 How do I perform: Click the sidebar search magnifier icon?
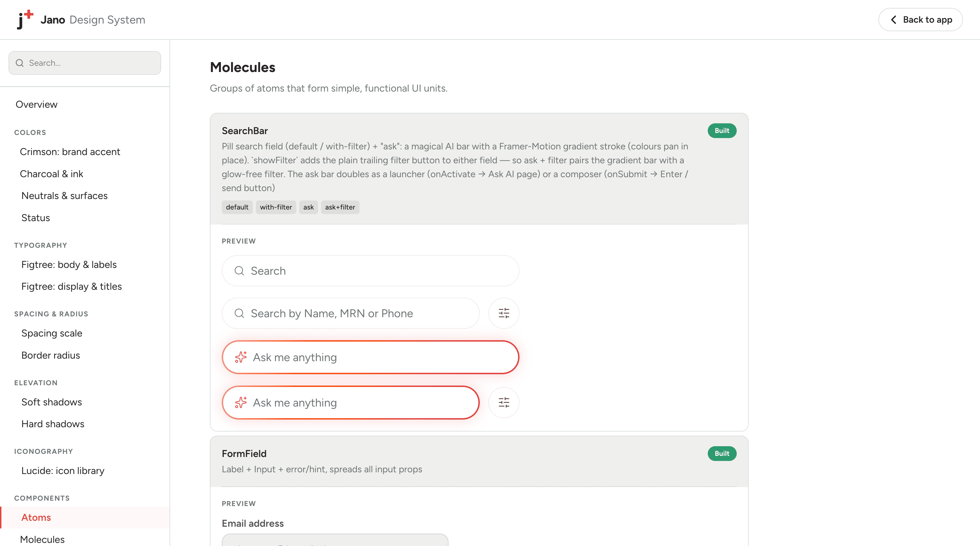(x=20, y=63)
